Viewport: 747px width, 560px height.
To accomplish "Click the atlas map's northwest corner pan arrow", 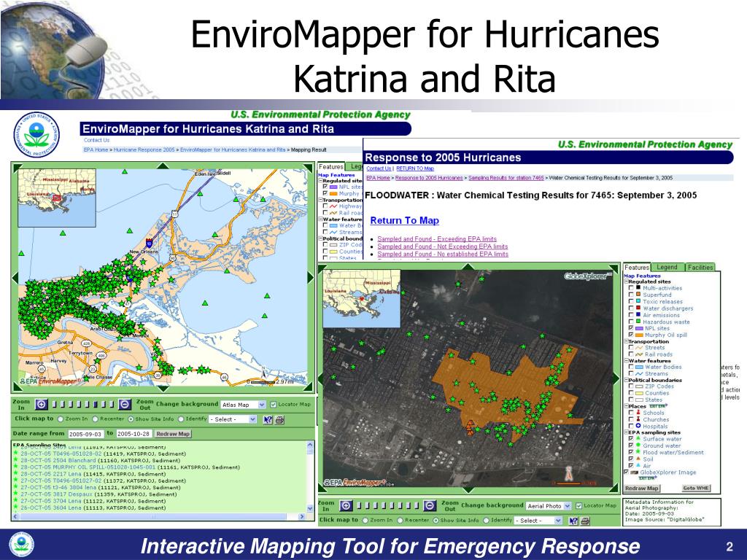I will [x=17, y=168].
